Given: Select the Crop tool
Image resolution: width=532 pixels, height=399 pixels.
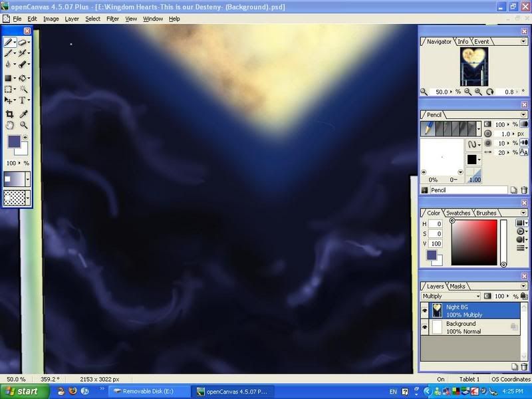Looking at the screenshot, I should point(9,114).
